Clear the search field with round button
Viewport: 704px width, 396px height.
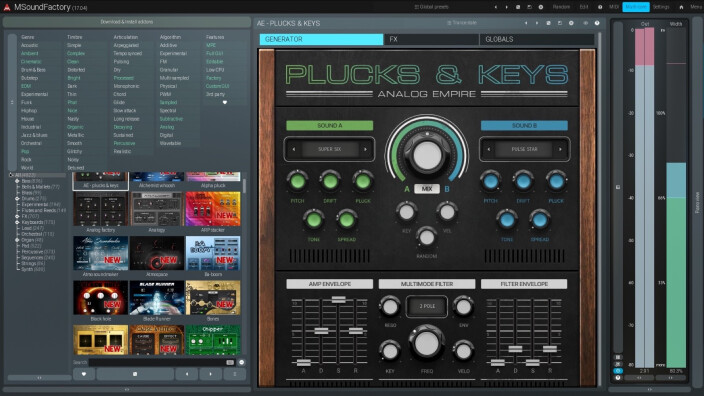pyautogui.click(x=242, y=362)
